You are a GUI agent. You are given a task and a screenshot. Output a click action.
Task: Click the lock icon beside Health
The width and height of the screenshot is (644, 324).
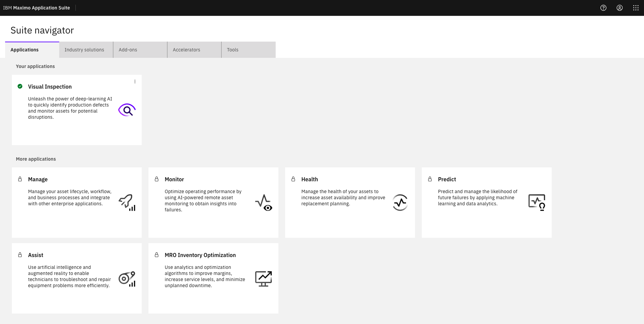coord(293,179)
